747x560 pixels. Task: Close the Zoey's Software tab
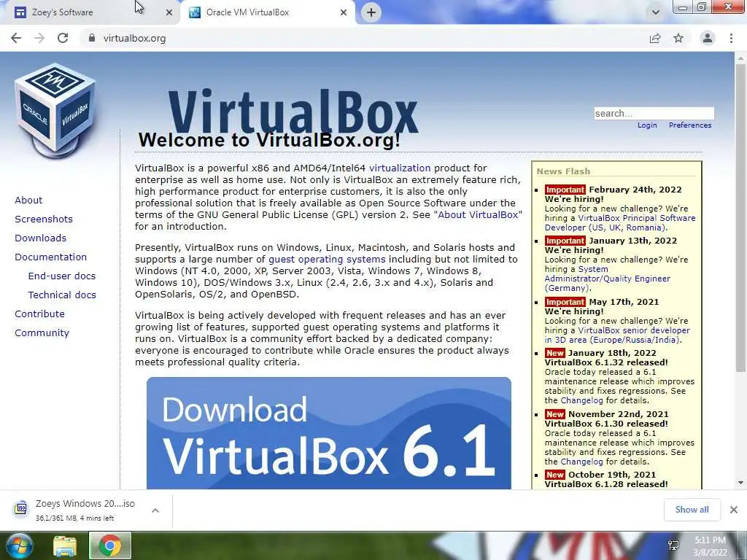169,12
